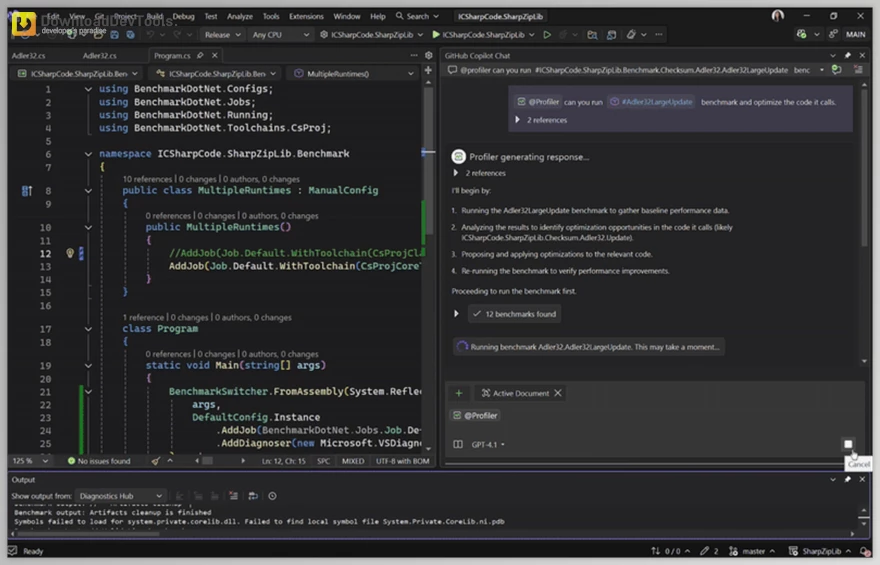Click the #Adler32LargeUpdate reference chip
The height and width of the screenshot is (565, 880).
[x=651, y=102]
